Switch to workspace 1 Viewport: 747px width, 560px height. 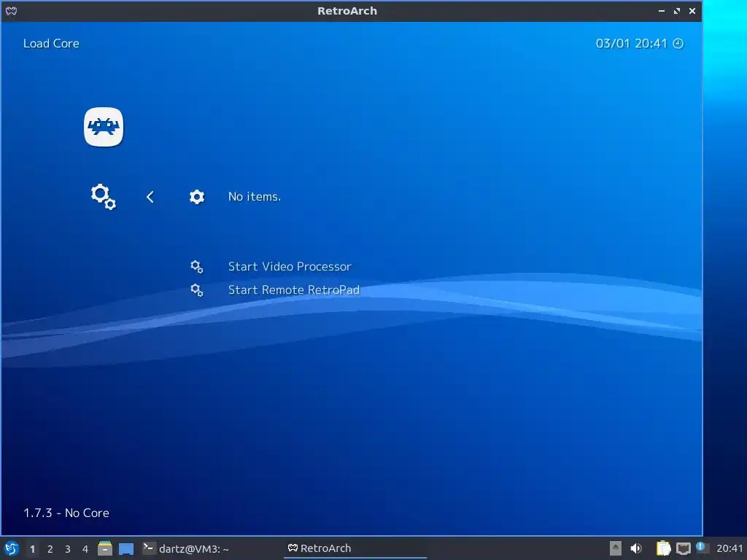pos(32,549)
